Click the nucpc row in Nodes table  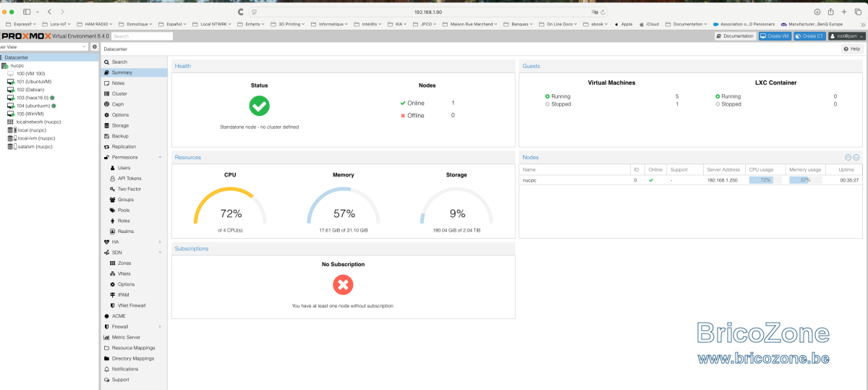point(691,179)
